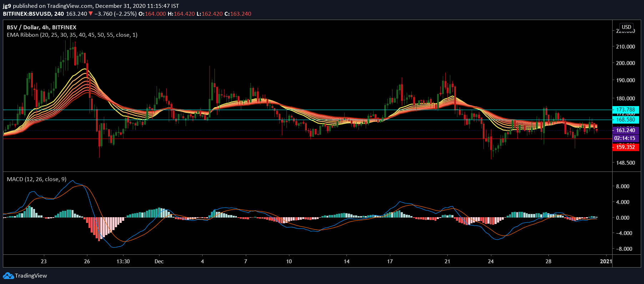Viewport: 644px width, 284px height.
Task: Click the '13:30' time axis label
Action: [123, 261]
